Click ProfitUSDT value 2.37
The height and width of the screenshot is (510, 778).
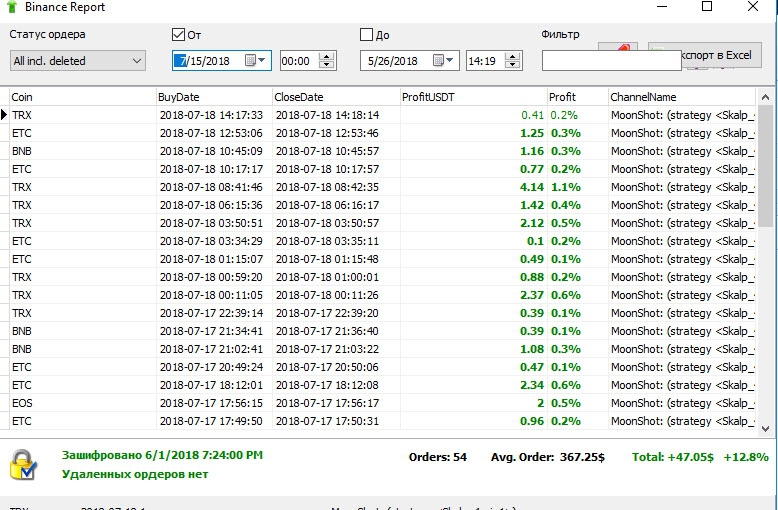pos(532,295)
